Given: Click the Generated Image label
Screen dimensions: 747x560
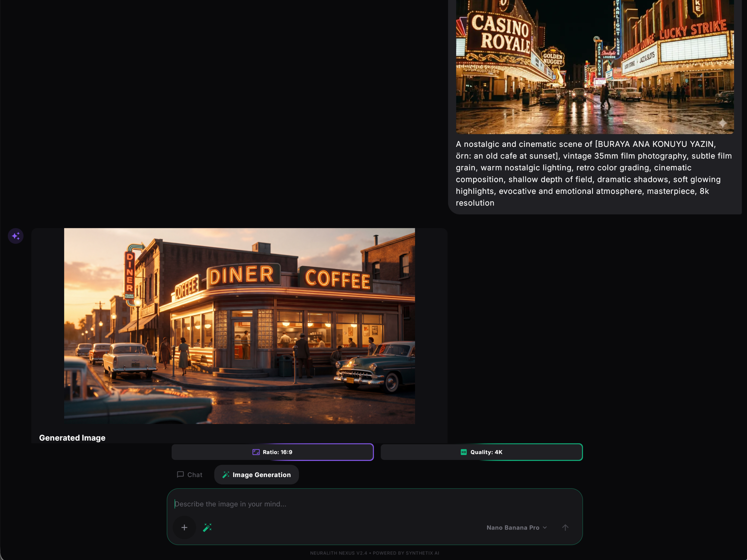Looking at the screenshot, I should pos(72,437).
